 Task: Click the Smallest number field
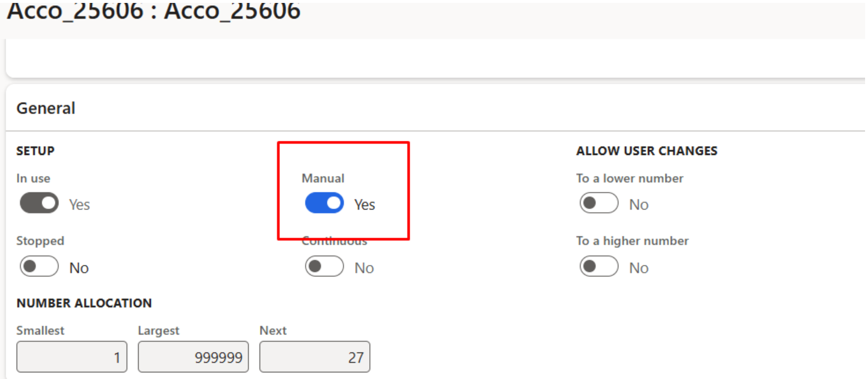coord(72,357)
